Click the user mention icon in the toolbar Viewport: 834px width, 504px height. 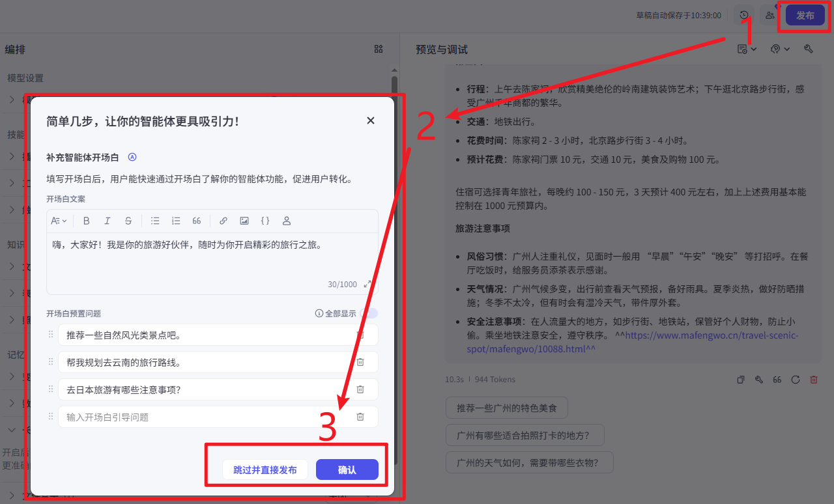click(286, 221)
